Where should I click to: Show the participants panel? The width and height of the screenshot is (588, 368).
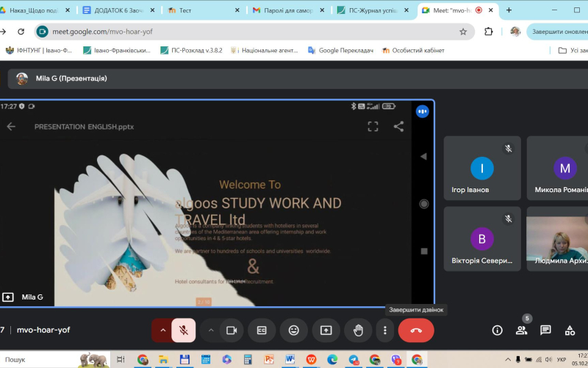pos(521,330)
